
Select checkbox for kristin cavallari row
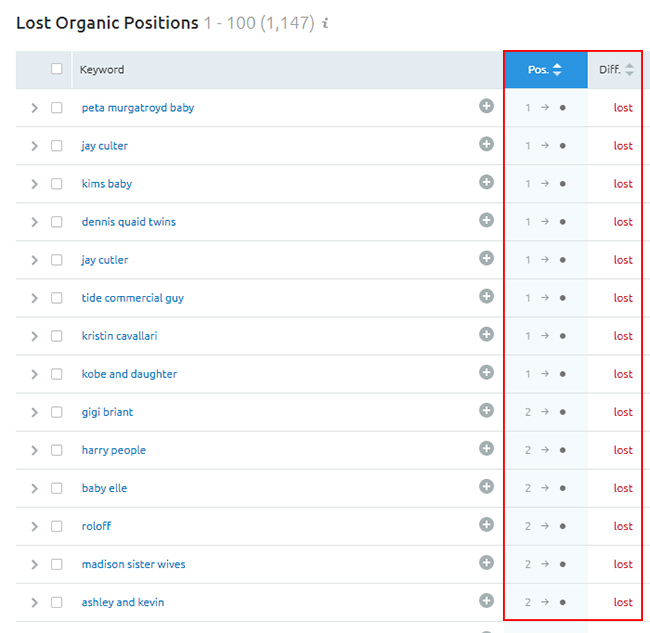pos(57,336)
